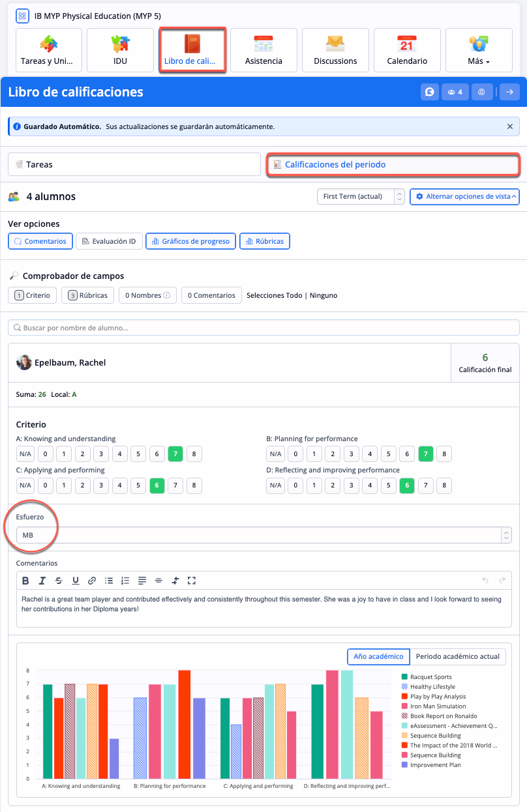
Task: Select the Periodo académico actual chart tab
Action: click(x=458, y=656)
